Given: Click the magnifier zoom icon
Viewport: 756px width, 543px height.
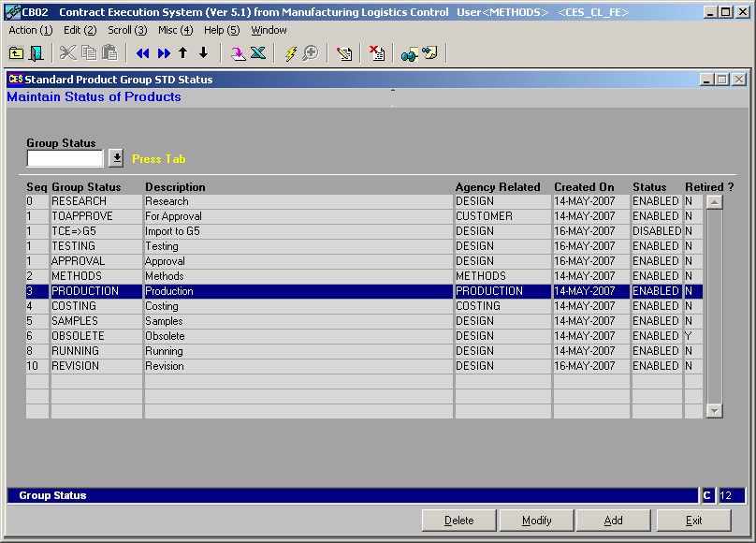Looking at the screenshot, I should [x=310, y=53].
